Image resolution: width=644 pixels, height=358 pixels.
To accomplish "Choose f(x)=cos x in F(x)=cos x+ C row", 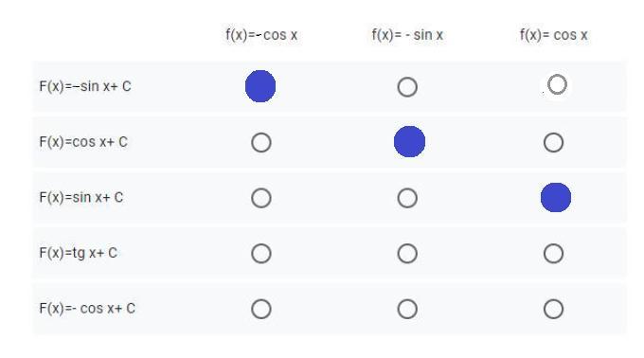I will coord(554,142).
